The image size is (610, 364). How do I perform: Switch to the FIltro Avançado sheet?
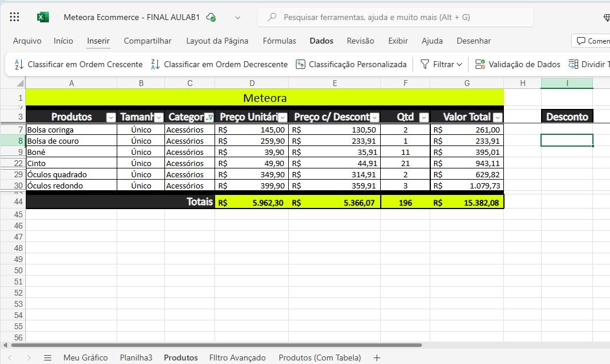(x=238, y=358)
